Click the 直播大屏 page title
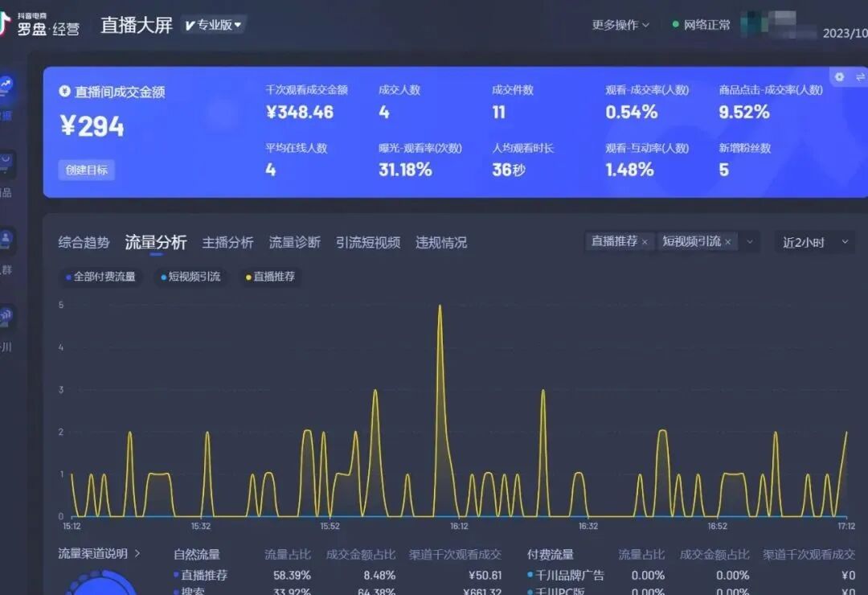Image resolution: width=868 pixels, height=595 pixels. 137,25
